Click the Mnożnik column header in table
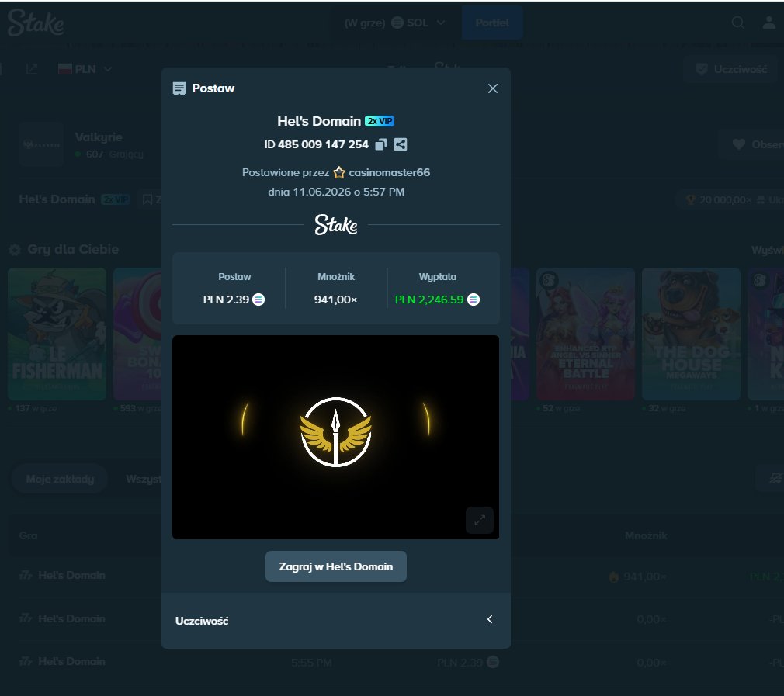 click(646, 535)
